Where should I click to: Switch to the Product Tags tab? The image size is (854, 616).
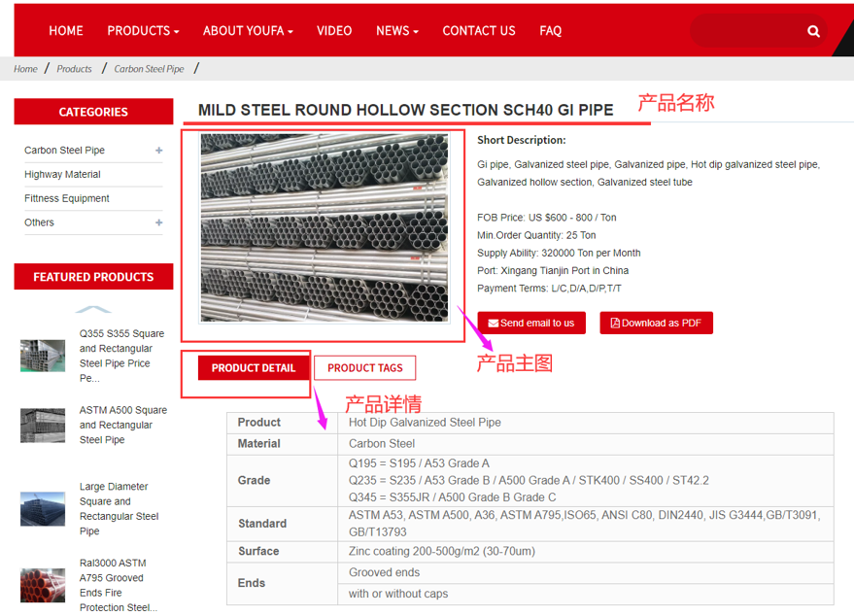pos(364,368)
